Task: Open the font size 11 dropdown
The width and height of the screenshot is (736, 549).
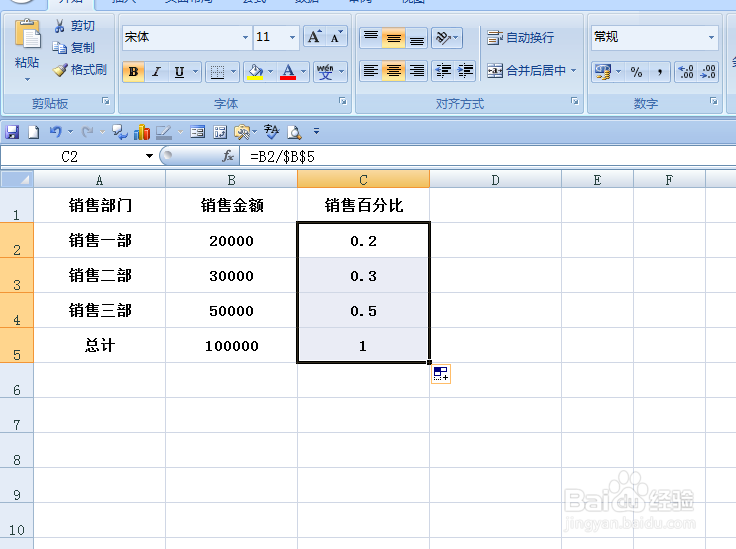Action: (292, 37)
